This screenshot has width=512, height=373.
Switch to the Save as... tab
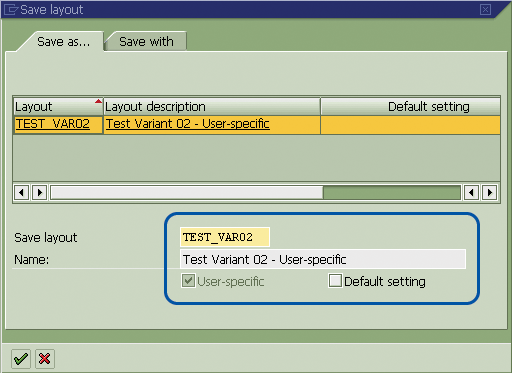click(63, 42)
